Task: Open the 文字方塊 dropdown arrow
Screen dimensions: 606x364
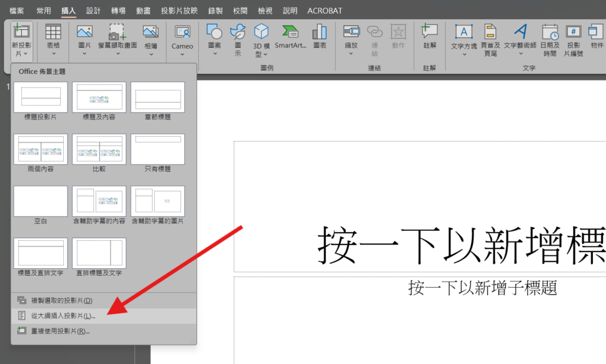Action: (464, 54)
